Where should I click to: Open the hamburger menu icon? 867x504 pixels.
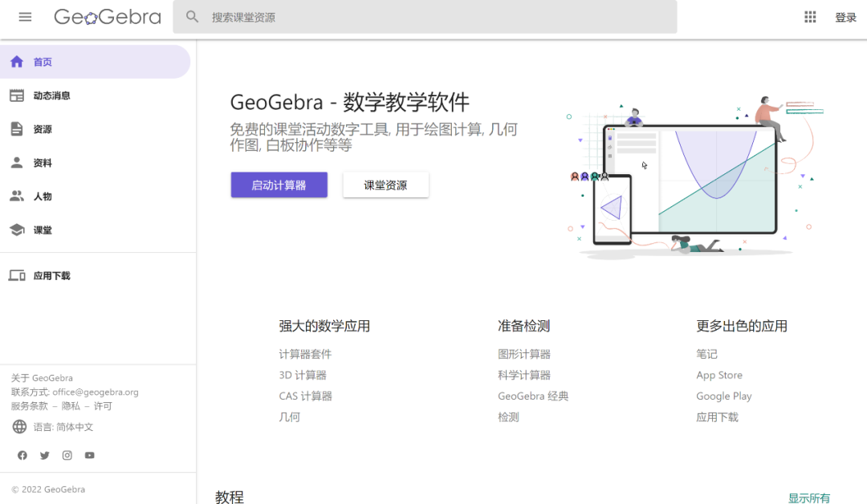[x=25, y=17]
